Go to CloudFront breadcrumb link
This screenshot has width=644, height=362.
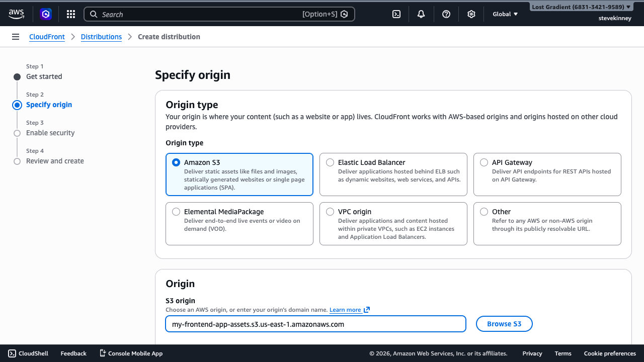point(47,37)
